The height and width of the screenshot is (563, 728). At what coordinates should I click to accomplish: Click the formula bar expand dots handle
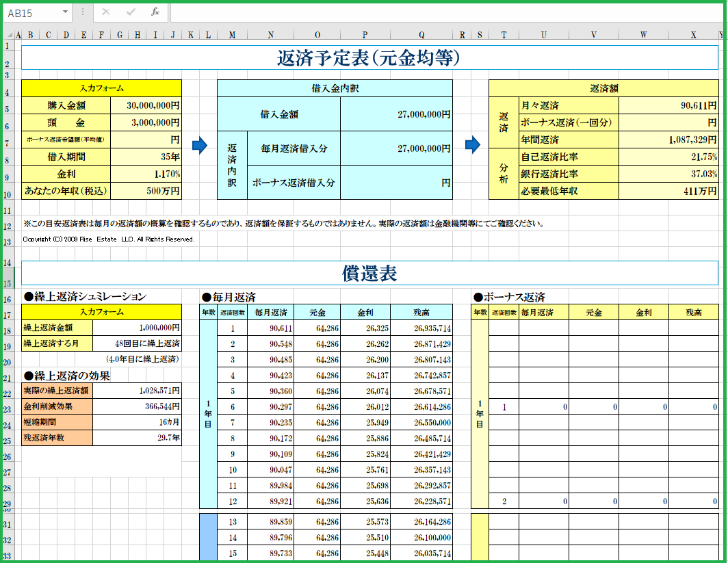coord(83,12)
